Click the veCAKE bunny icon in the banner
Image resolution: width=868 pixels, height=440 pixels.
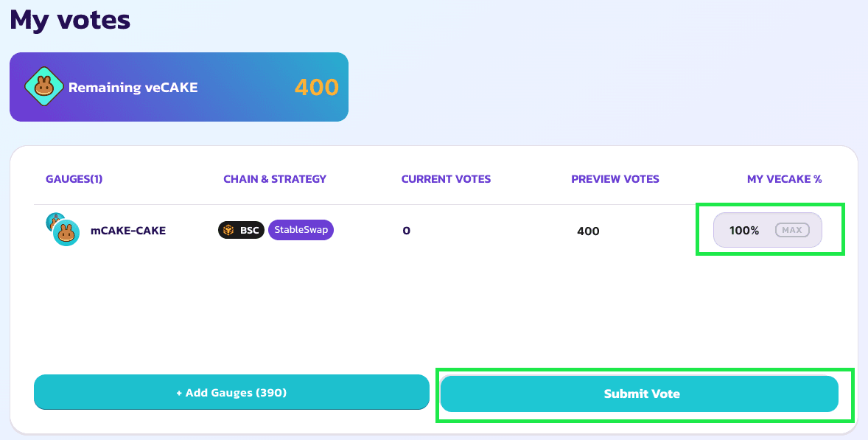point(43,87)
